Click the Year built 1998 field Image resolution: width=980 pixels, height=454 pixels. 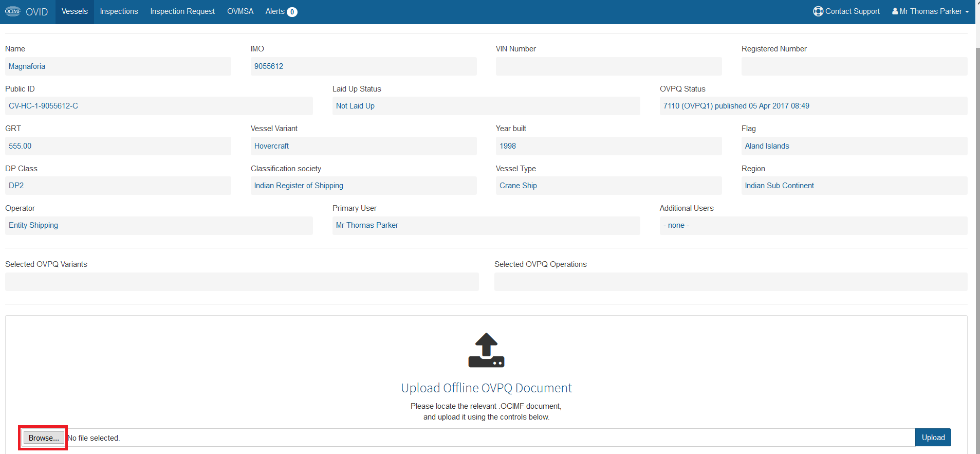[x=608, y=146]
